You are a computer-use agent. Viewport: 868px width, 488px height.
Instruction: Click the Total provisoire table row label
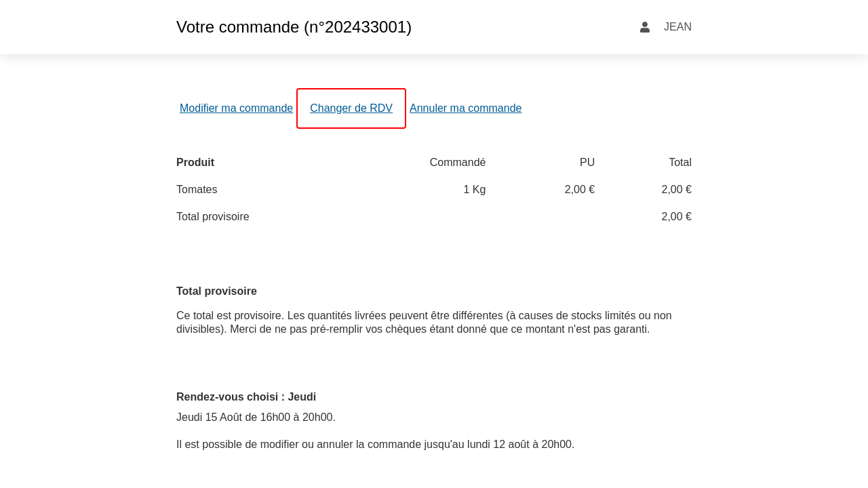(x=213, y=217)
